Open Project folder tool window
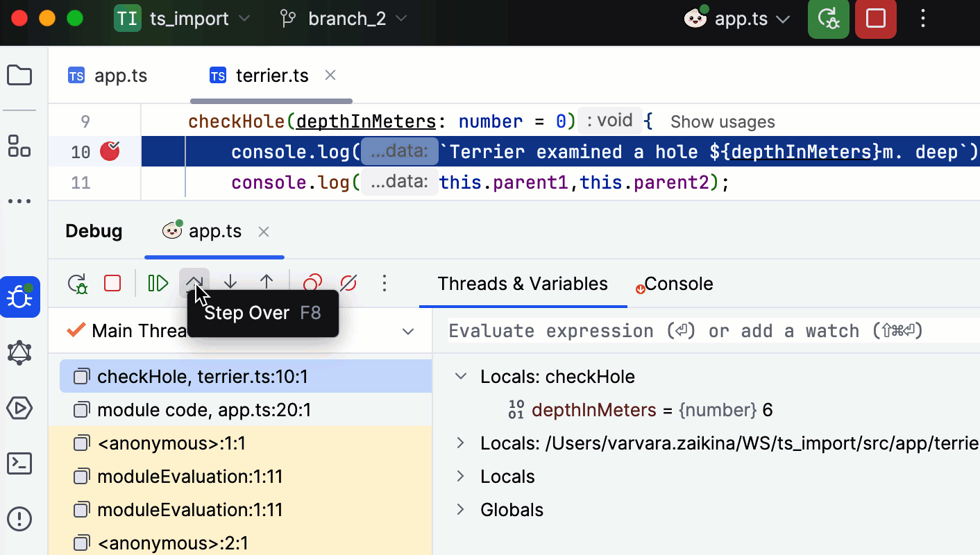 [x=19, y=75]
